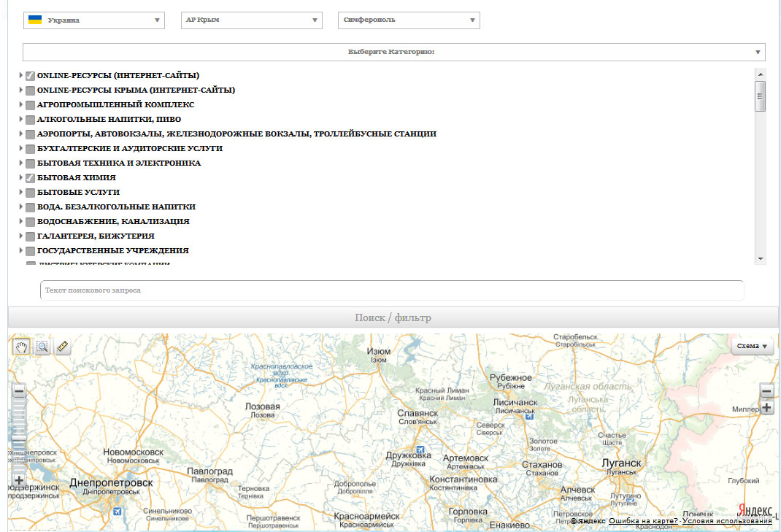Click the Поиск / фильтр button

(x=393, y=317)
